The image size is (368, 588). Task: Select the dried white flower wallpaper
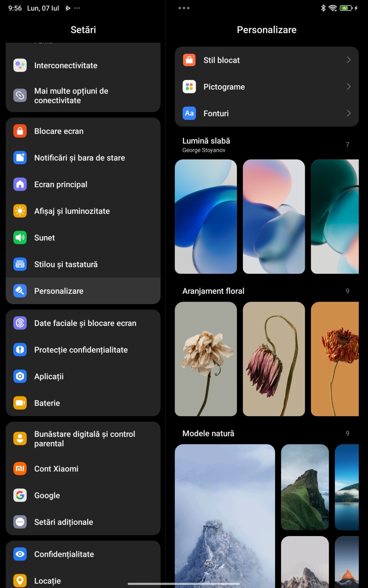(x=206, y=359)
